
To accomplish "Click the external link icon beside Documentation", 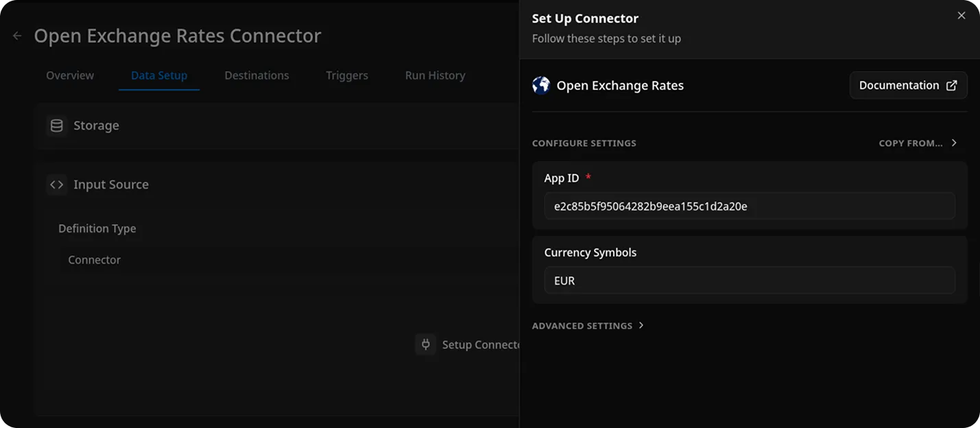I will pyautogui.click(x=951, y=85).
